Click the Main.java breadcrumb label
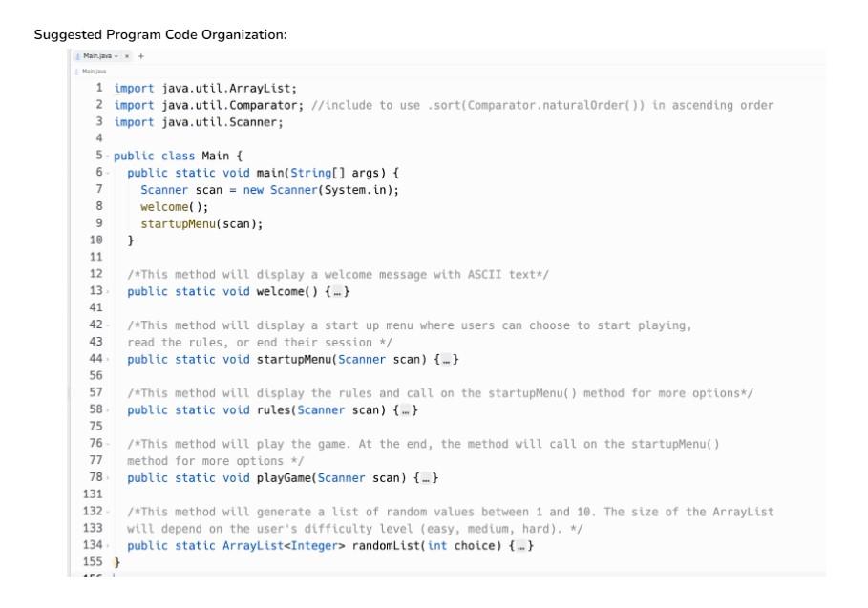The width and height of the screenshot is (868, 608). (96, 70)
